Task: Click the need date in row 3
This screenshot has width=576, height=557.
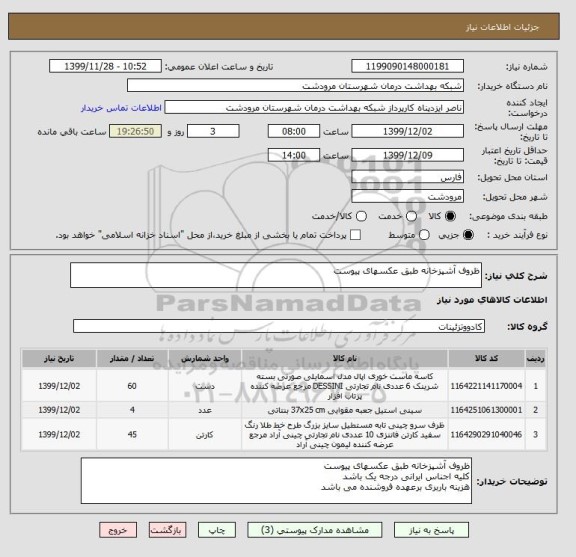Action: click(x=59, y=435)
